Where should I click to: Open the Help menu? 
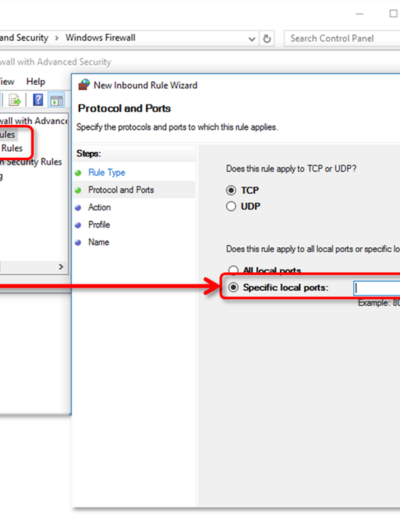click(36, 82)
